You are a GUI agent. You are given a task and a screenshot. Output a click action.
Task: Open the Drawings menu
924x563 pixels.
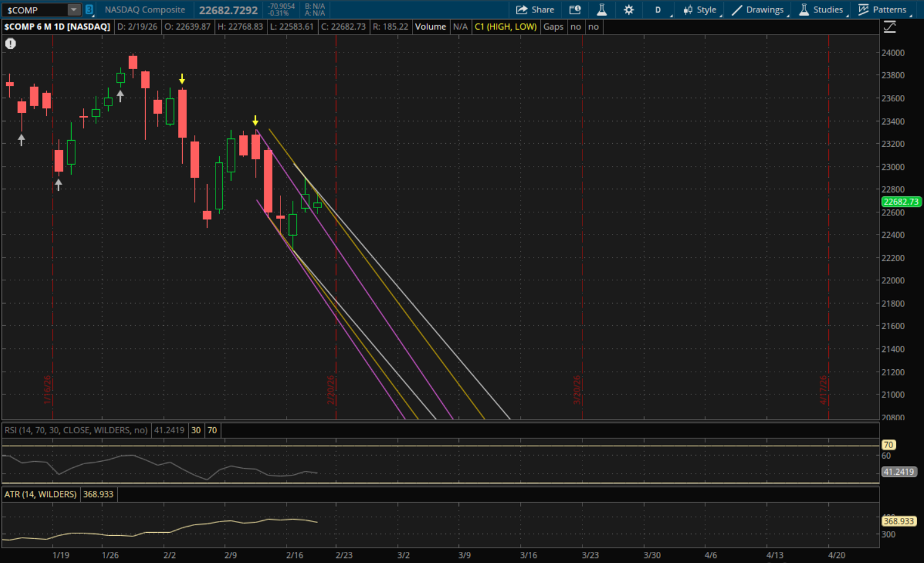pyautogui.click(x=758, y=10)
